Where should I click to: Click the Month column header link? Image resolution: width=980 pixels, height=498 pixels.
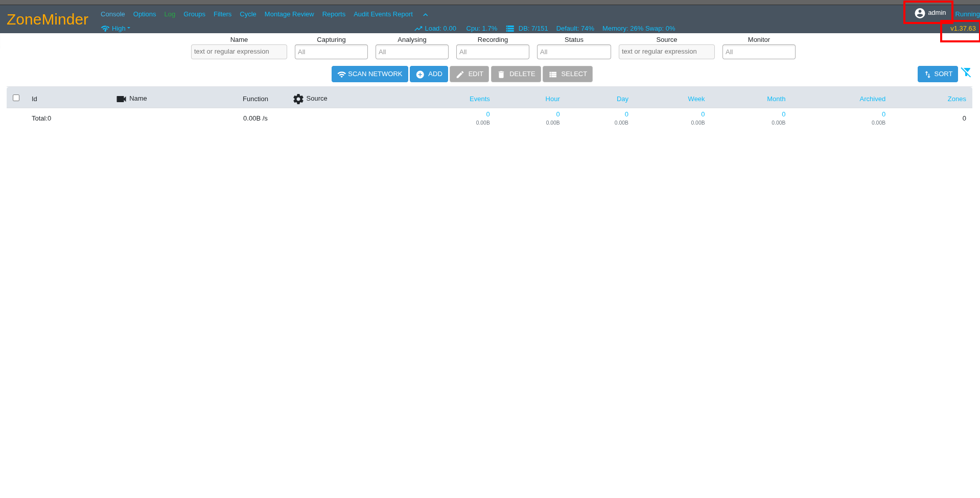point(776,99)
